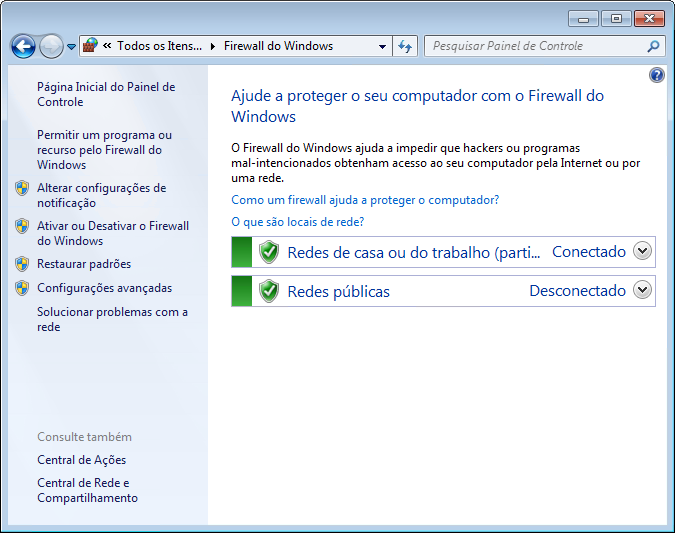This screenshot has width=675, height=533.
Task: Click Redes de casa ou do trabalho title
Action: [x=414, y=252]
